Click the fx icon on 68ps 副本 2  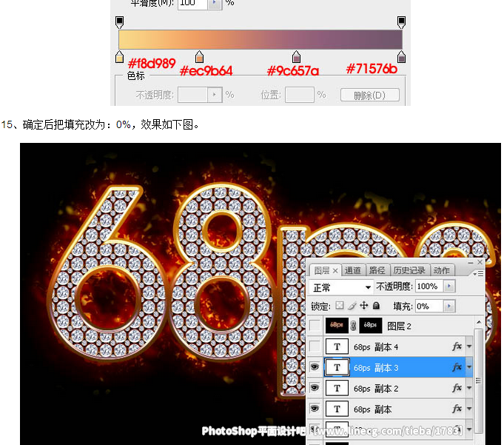click(457, 388)
